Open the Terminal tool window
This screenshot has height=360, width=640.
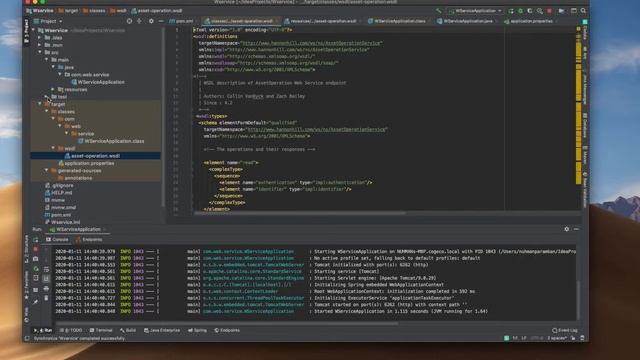[101, 330]
